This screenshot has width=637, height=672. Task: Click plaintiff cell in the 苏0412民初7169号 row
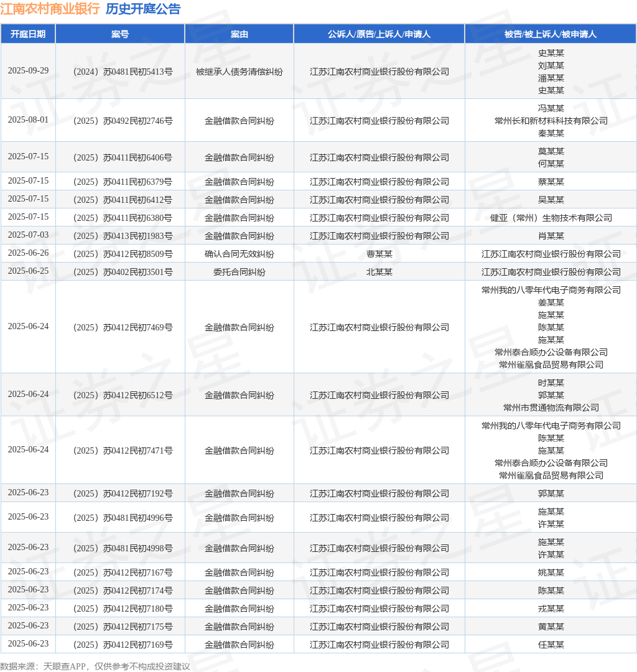coord(379,645)
